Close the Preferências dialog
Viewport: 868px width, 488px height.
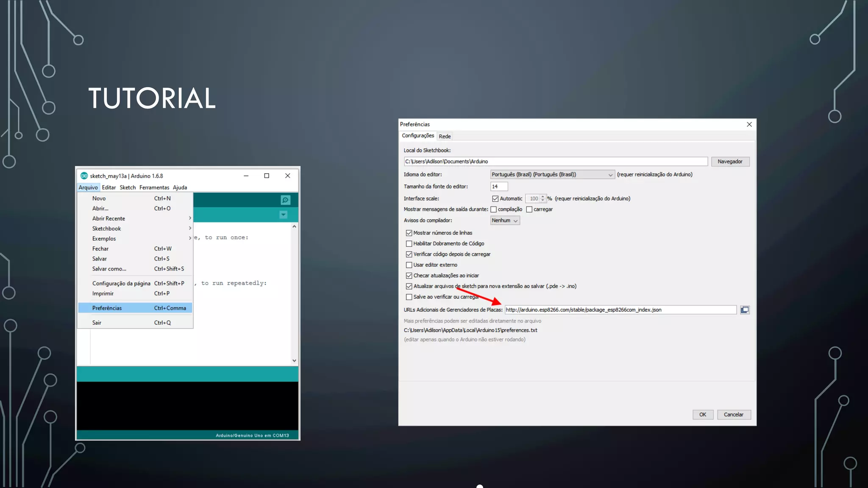click(x=749, y=124)
